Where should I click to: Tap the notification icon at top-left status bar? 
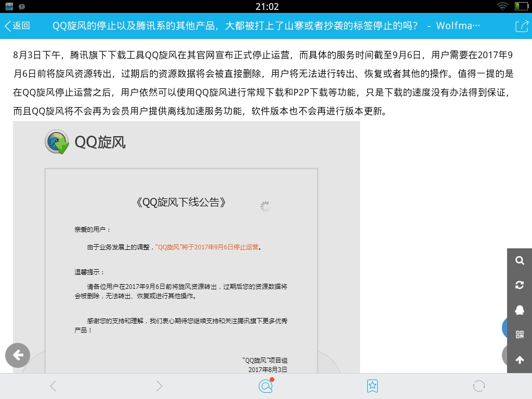pyautogui.click(x=9, y=6)
